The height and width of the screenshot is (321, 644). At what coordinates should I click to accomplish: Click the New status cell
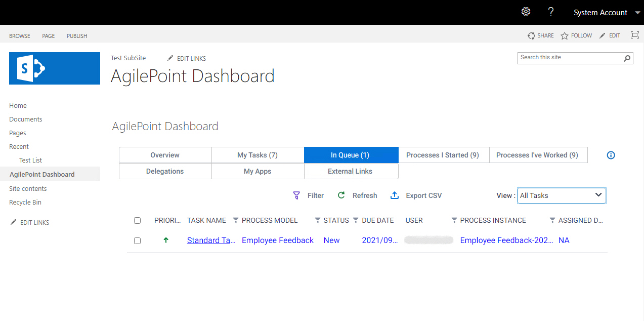(331, 240)
